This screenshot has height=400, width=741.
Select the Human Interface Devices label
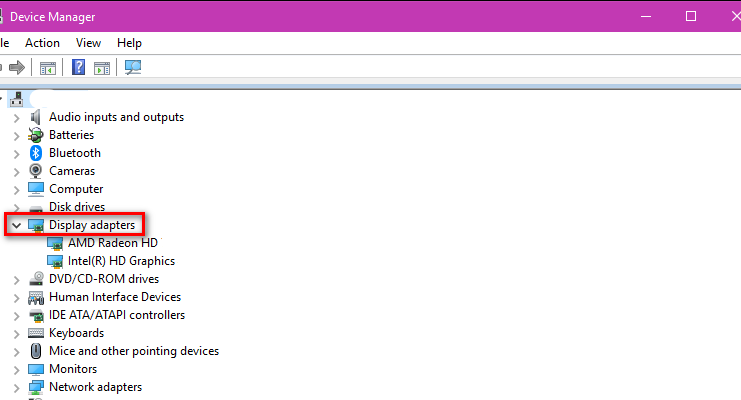tap(115, 297)
